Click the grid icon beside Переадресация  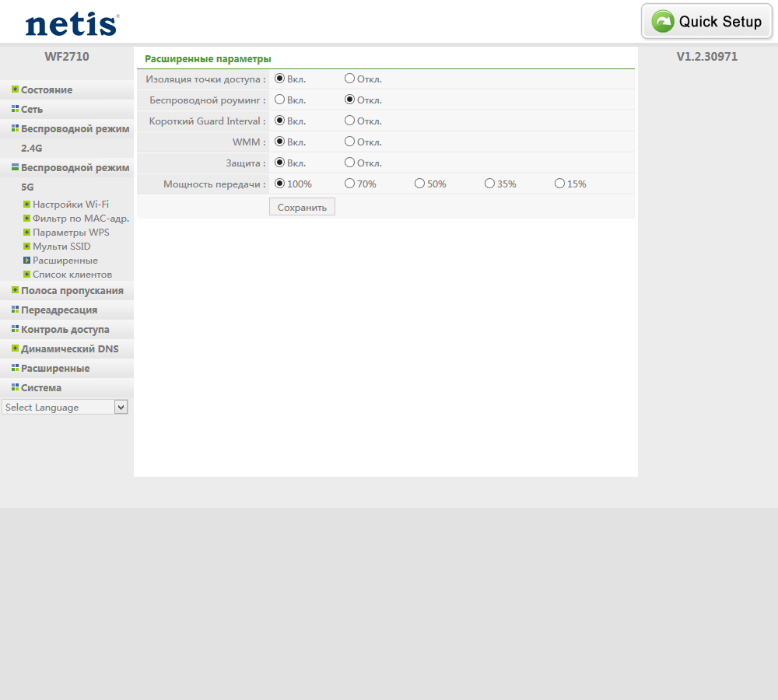[15, 309]
